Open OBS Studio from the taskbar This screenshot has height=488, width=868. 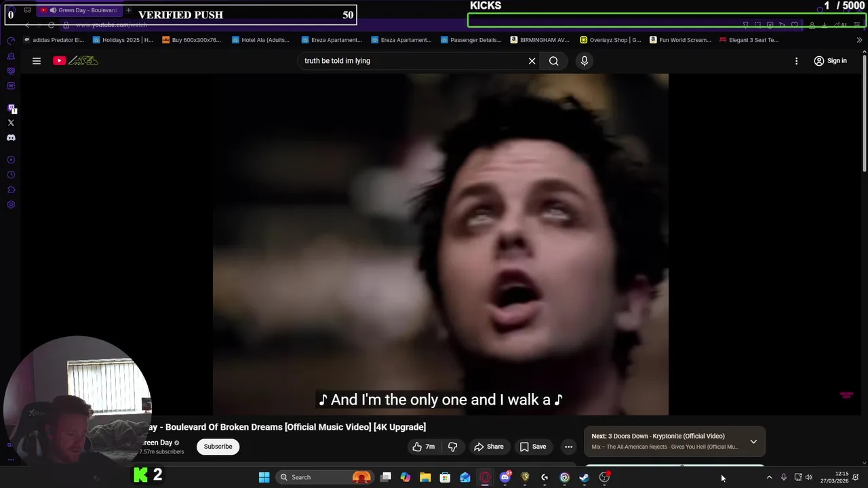point(604,477)
